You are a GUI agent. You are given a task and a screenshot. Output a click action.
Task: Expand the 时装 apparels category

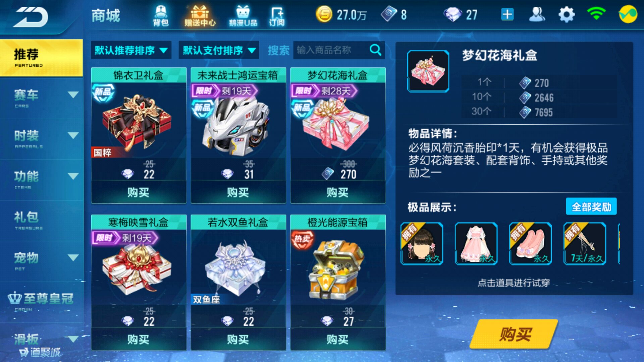click(x=42, y=139)
